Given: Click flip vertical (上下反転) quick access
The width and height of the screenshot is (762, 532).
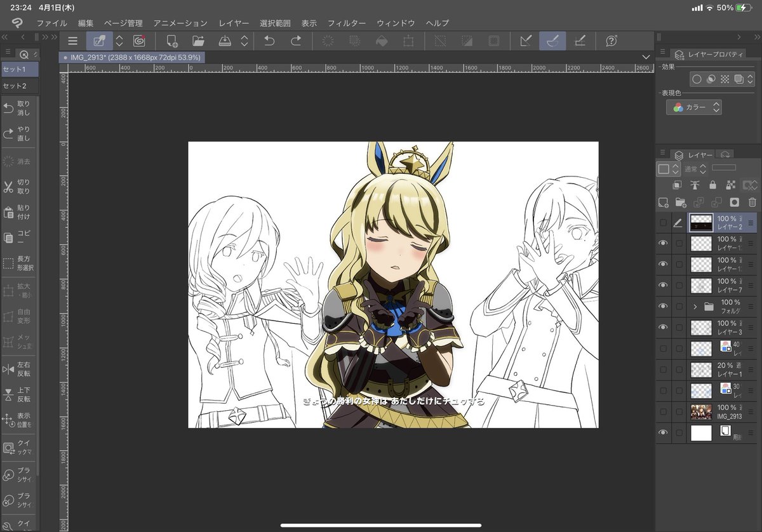Looking at the screenshot, I should 18,394.
